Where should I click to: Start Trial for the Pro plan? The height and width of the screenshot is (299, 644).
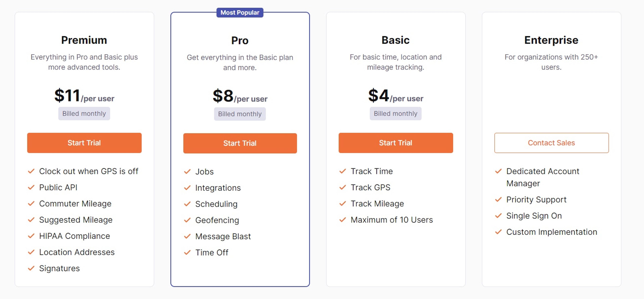pyautogui.click(x=240, y=143)
